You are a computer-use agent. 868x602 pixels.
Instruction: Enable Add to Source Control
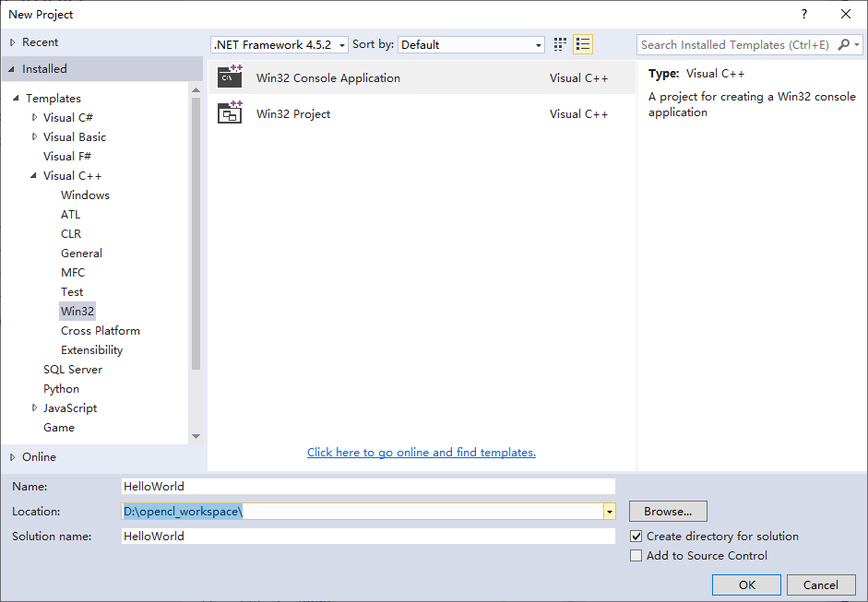click(636, 556)
